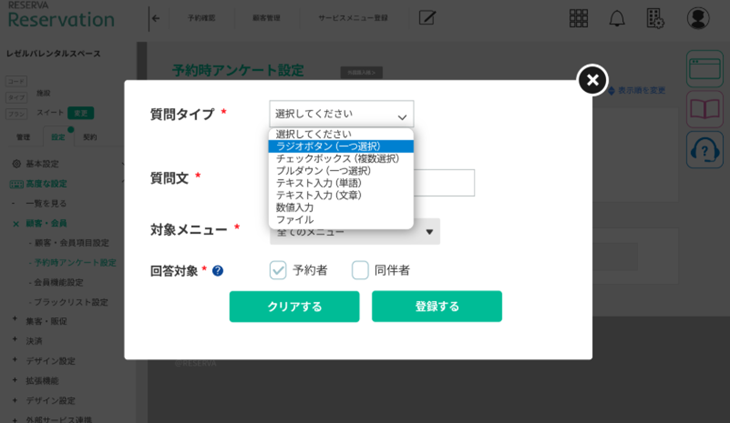
Task: Toggle the 予約者 checkbox
Action: pos(278,270)
